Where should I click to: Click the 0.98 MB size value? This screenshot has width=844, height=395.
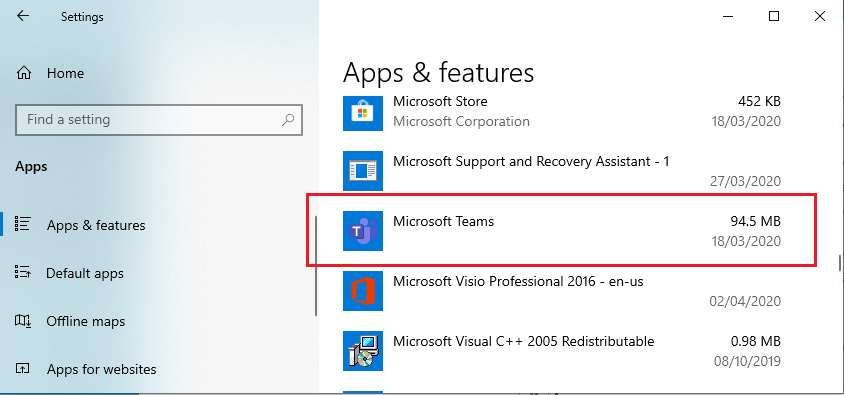755,341
